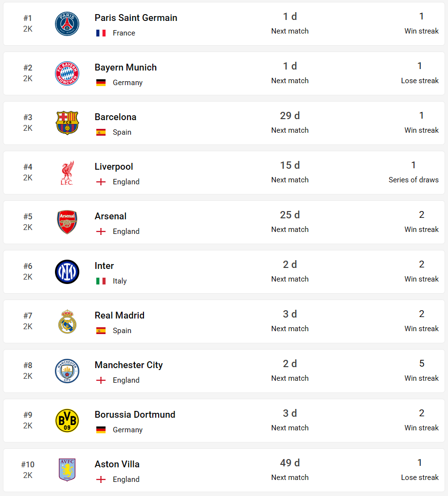Click the Aston Villa team name

tap(117, 464)
